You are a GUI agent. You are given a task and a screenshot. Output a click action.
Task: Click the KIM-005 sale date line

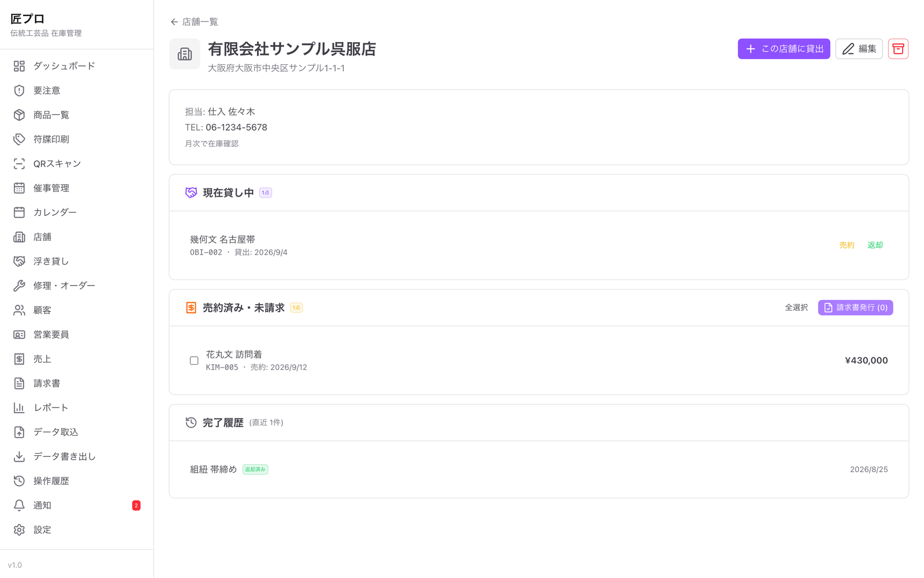(x=256, y=368)
